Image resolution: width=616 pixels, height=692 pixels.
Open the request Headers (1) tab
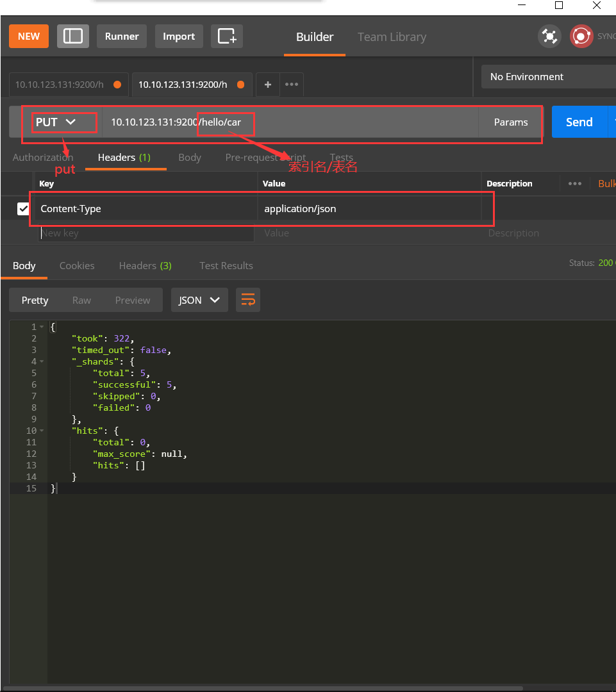point(124,158)
